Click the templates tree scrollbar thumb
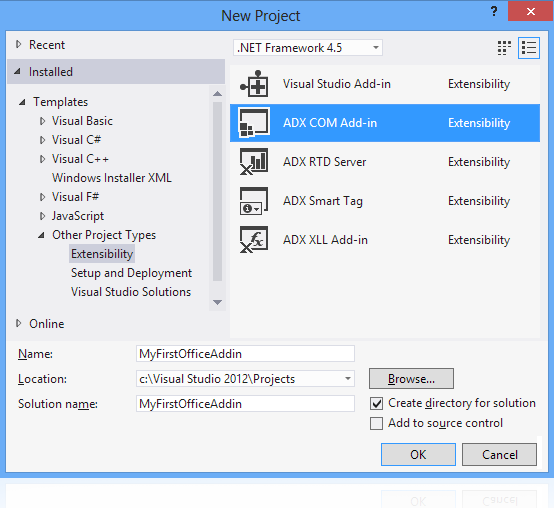 (218, 191)
